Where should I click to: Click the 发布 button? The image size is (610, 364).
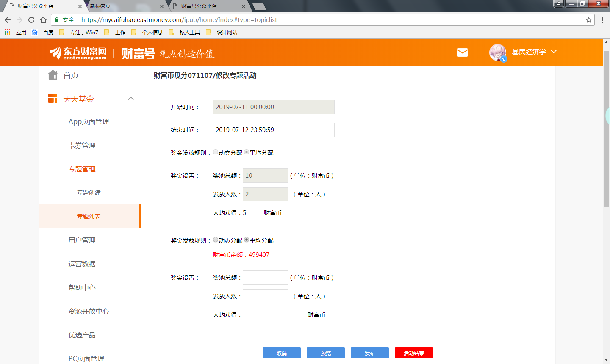370,353
